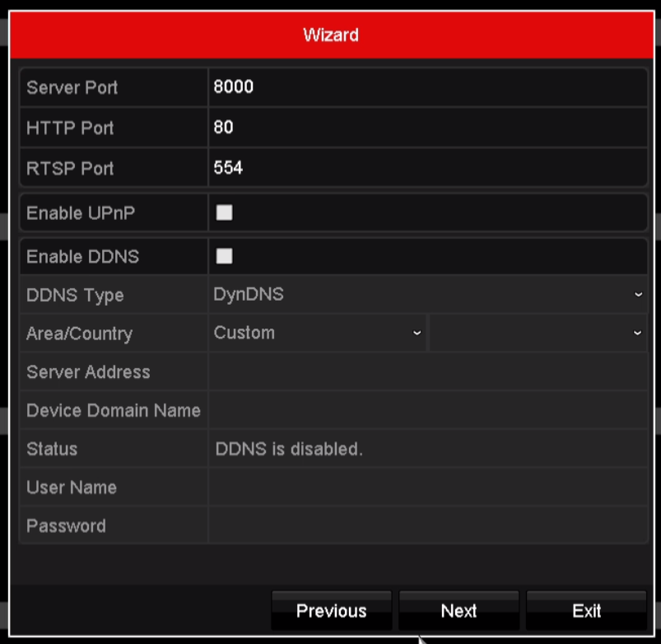Click the 'DDNS is disabled.' status text
This screenshot has height=644, width=661.
[288, 450]
